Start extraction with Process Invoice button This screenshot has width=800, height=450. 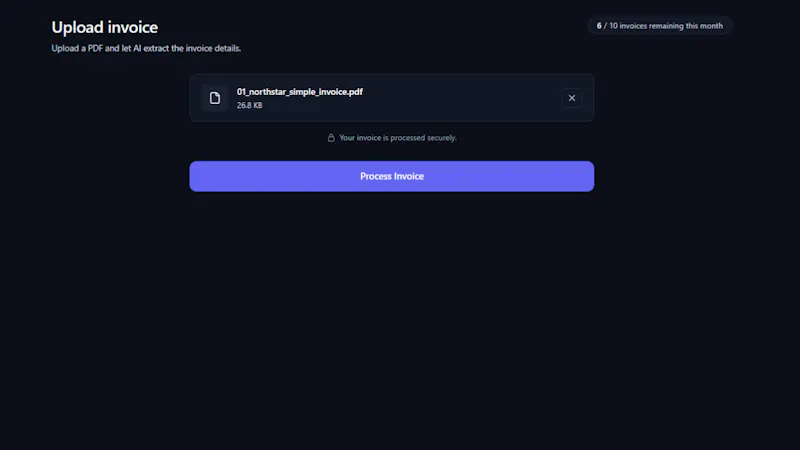(x=391, y=177)
